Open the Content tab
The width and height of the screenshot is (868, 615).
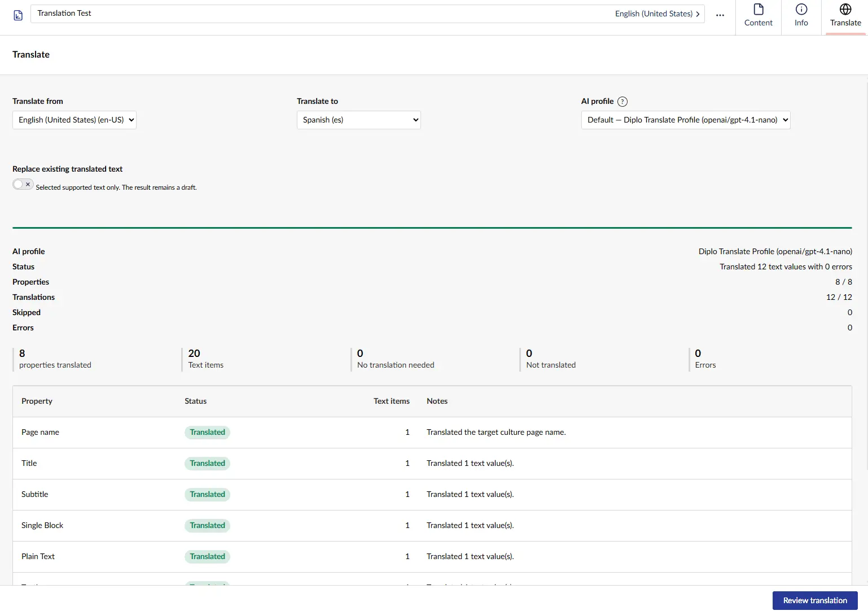click(759, 16)
